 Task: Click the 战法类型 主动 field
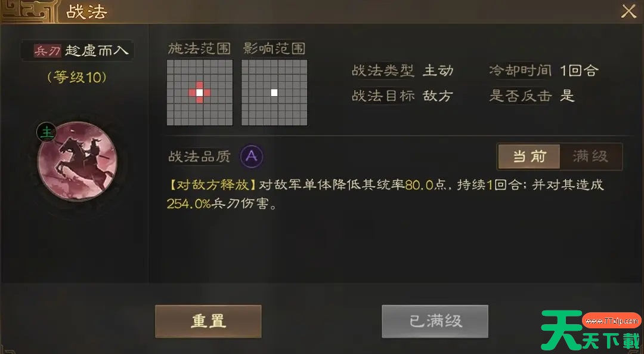click(402, 70)
